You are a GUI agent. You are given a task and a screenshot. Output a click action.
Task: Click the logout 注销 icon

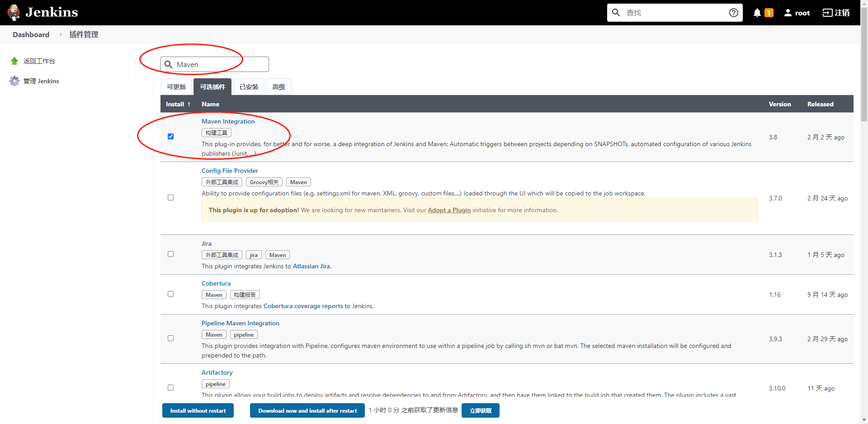827,13
